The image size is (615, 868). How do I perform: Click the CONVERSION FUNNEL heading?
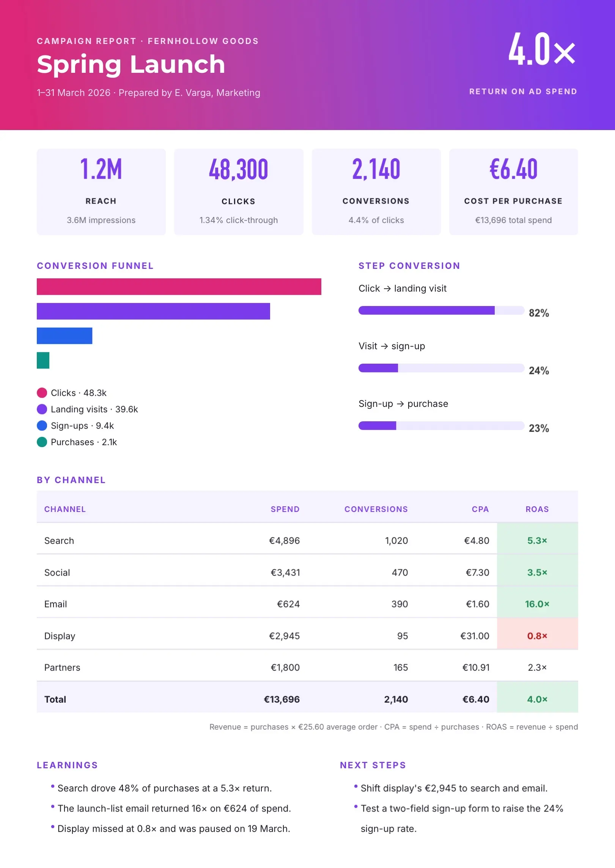pos(95,266)
